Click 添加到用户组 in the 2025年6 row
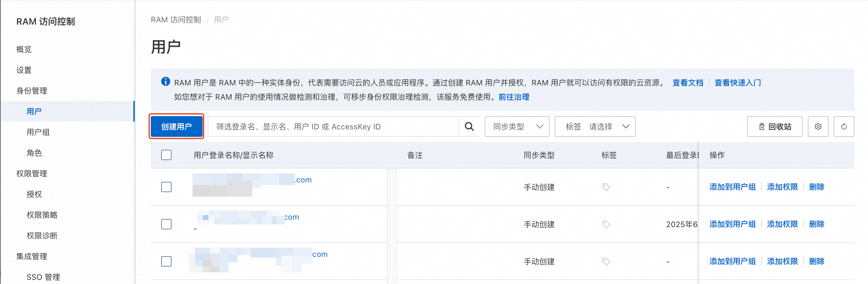 click(732, 224)
